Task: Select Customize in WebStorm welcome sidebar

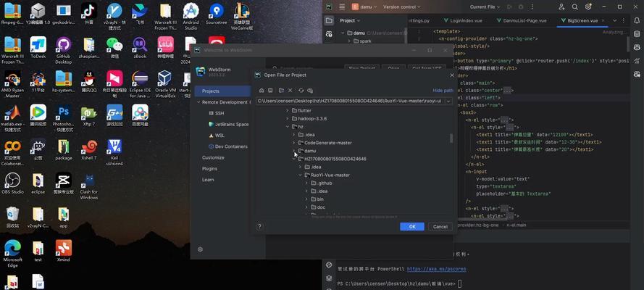Action: click(x=213, y=157)
